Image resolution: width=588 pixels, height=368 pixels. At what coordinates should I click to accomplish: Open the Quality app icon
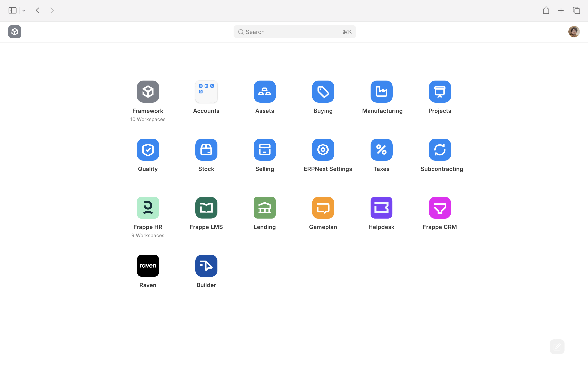click(x=148, y=150)
